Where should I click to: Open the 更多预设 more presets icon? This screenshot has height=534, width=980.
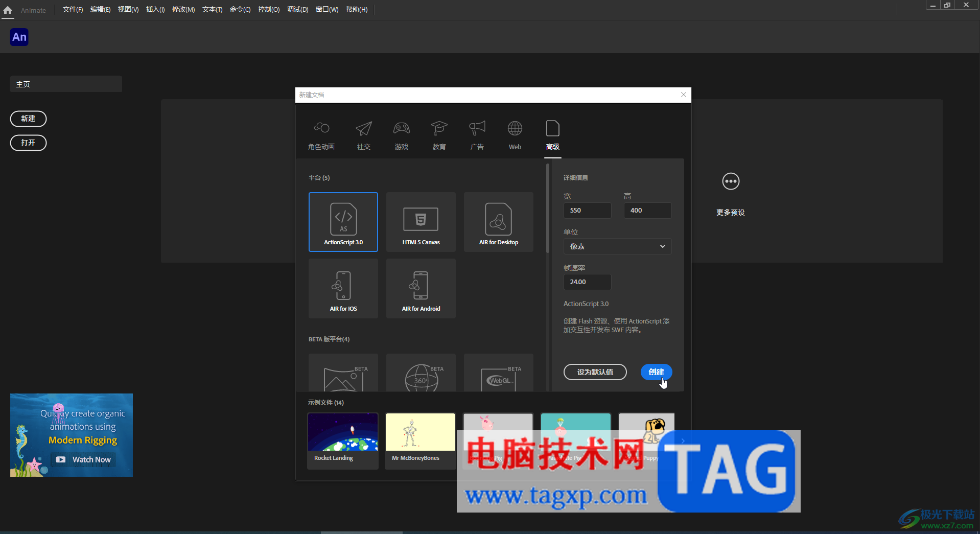pyautogui.click(x=731, y=181)
